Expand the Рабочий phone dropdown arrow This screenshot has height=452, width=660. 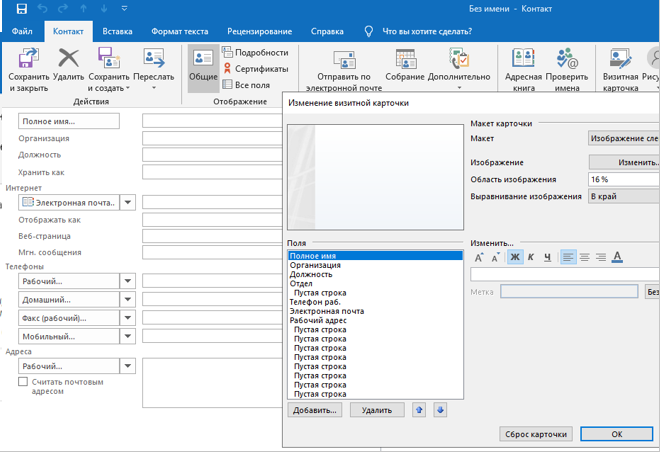pos(128,281)
